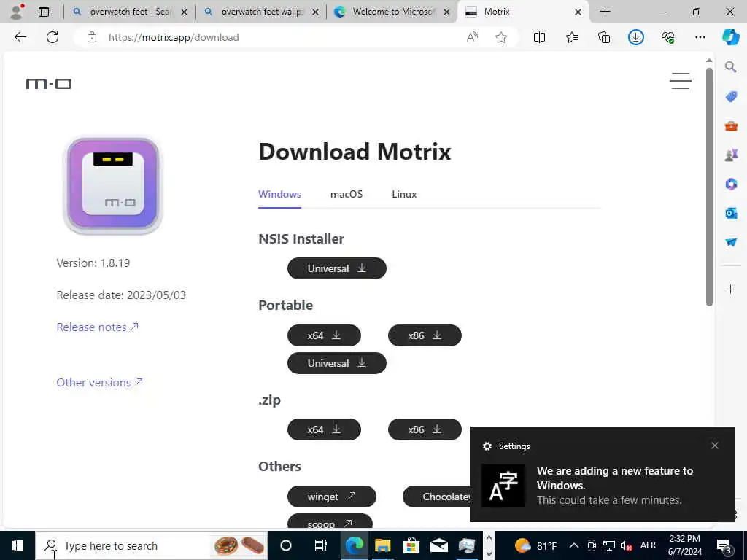Viewport: 747px width, 560px height.
Task: Open the Action Center notifications icon
Action: pos(724,545)
